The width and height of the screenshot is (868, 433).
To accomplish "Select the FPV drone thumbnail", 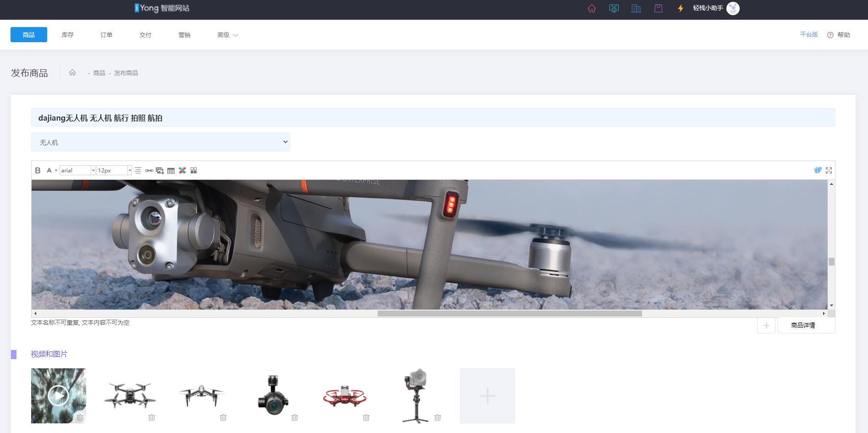I will pos(130,395).
